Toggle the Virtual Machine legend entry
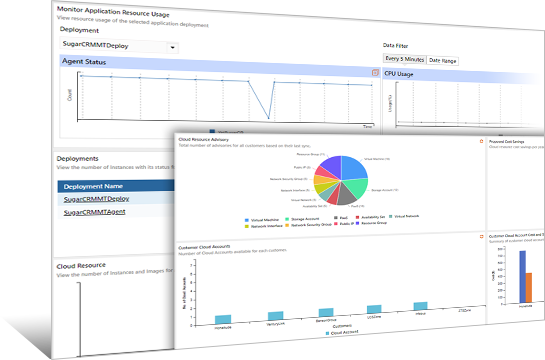545x360 pixels. click(x=262, y=220)
